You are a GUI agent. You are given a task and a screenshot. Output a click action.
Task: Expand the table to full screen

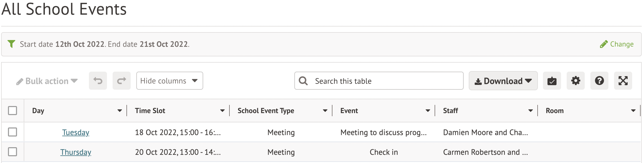tap(623, 81)
